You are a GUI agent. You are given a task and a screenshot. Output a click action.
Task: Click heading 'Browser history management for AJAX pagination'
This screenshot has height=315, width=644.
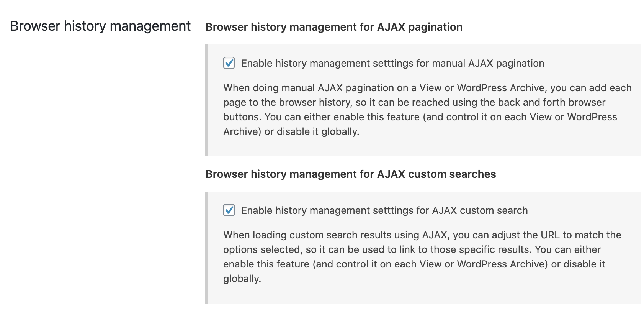334,27
